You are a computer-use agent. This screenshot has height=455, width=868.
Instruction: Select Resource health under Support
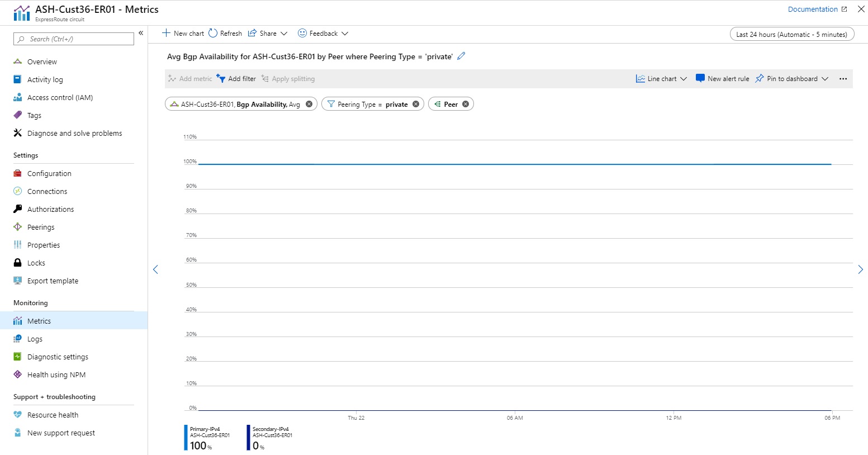[53, 414]
